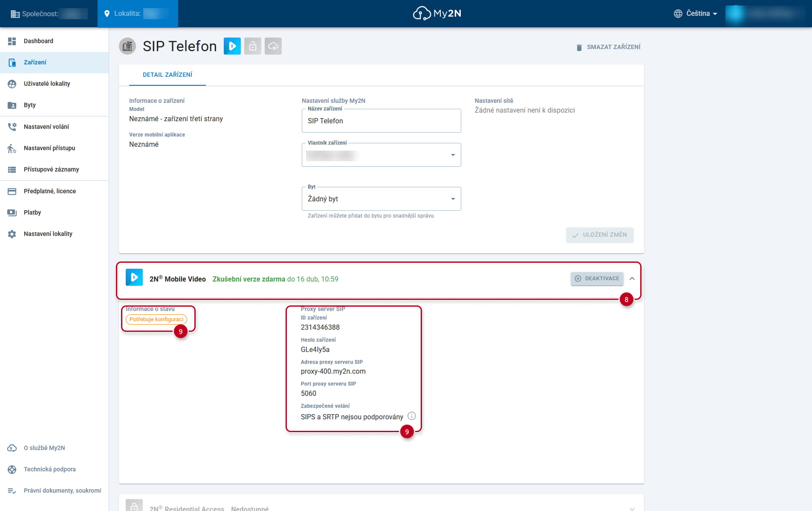Image resolution: width=812 pixels, height=511 pixels.
Task: Open the Dashboard icon in sidebar
Action: [12, 41]
